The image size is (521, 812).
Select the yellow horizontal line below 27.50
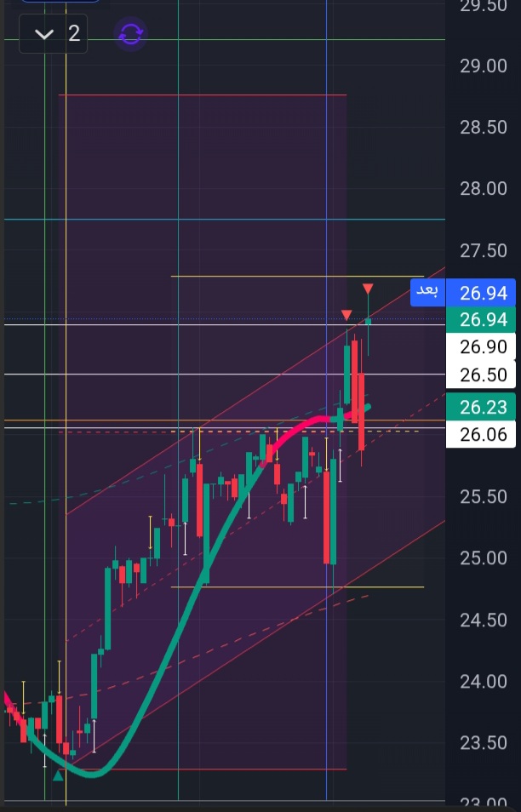297,276
